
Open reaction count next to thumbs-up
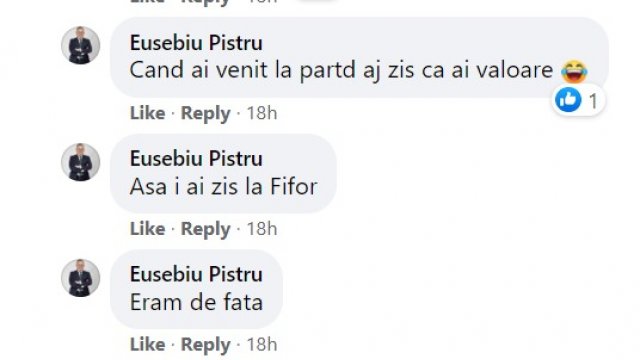(x=593, y=101)
